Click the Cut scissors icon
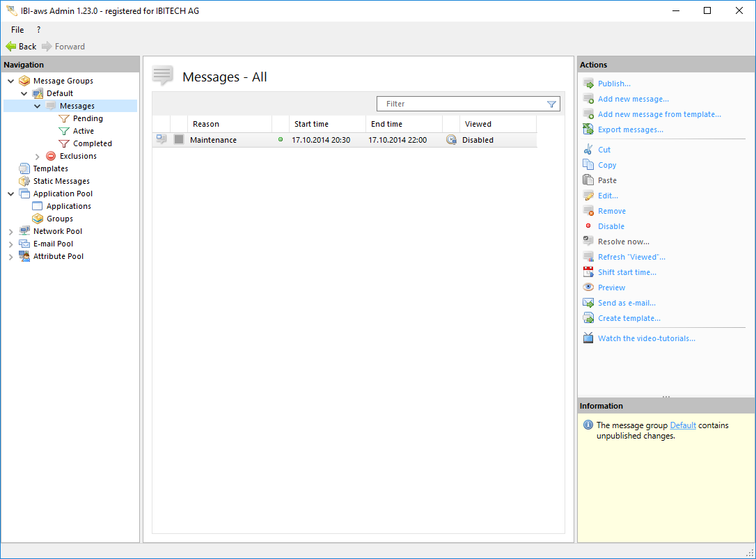Screen dimensions: 756x559 (588, 150)
